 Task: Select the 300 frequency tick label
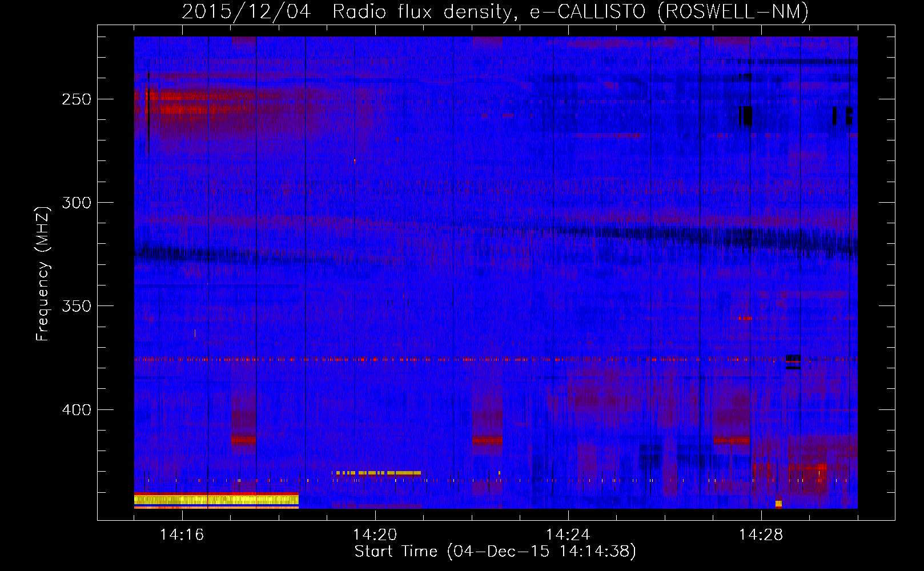pos(76,203)
